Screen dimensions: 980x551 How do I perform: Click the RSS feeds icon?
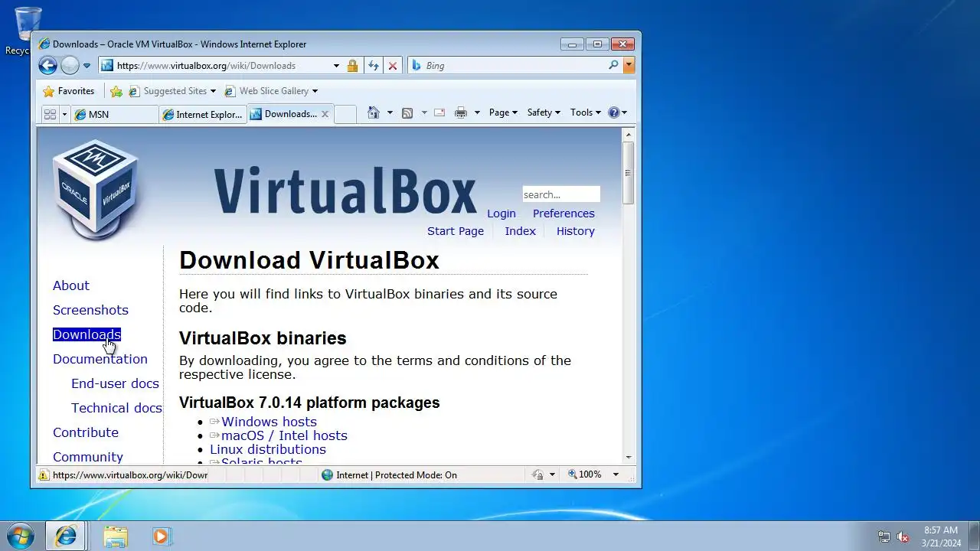coord(407,113)
